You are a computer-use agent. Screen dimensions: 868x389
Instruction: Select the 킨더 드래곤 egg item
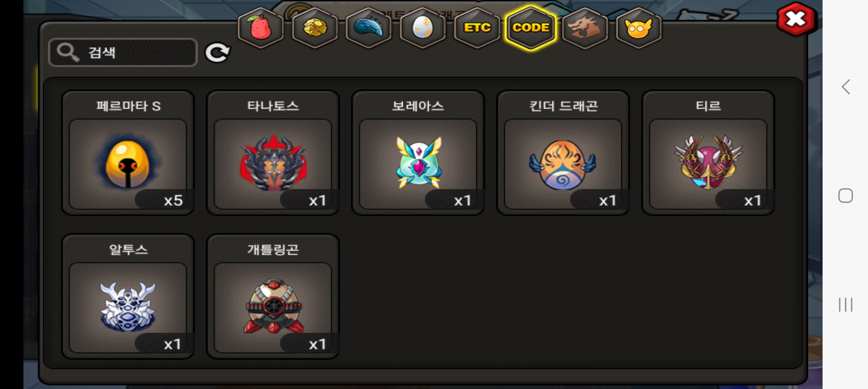(563, 153)
